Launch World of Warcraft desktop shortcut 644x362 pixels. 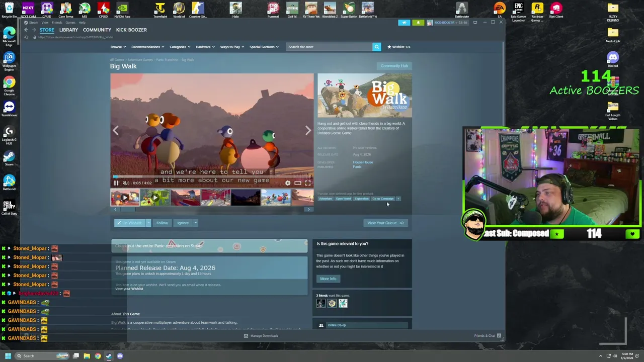point(179,10)
